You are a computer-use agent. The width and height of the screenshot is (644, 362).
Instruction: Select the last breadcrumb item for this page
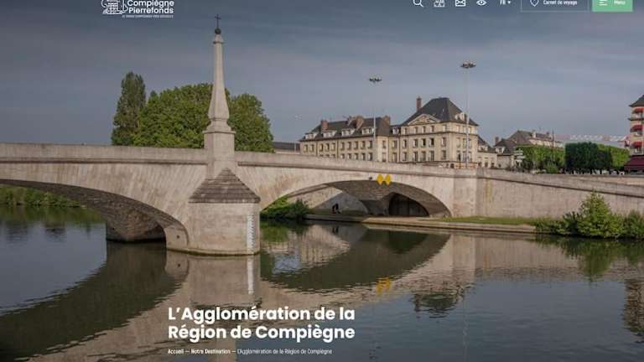click(x=284, y=351)
